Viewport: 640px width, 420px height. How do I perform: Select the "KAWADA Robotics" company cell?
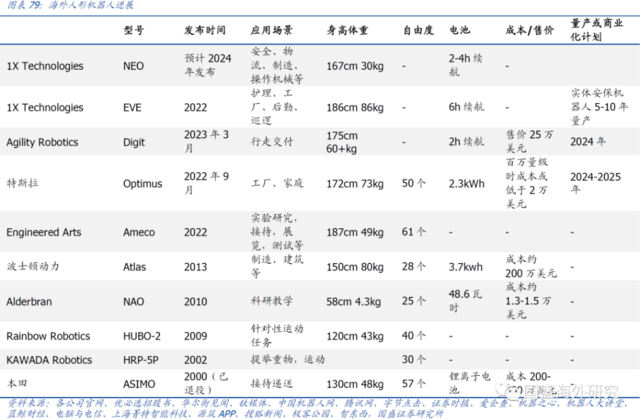coord(49,360)
